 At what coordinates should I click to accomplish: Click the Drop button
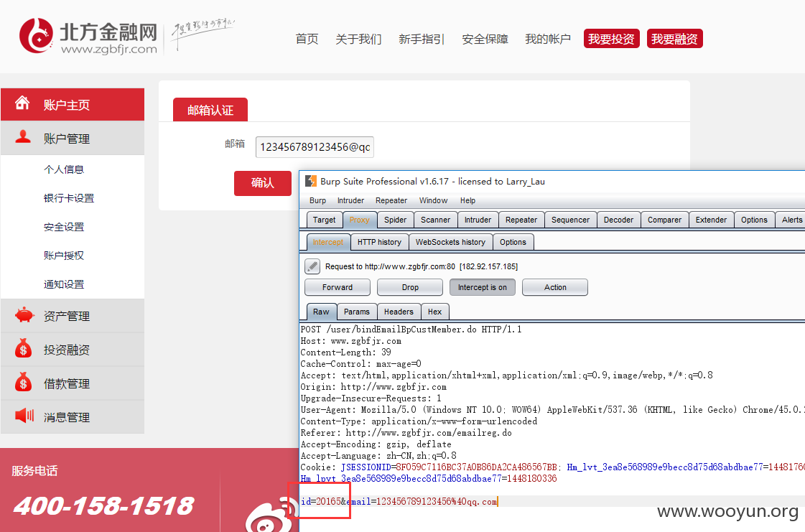coord(410,287)
